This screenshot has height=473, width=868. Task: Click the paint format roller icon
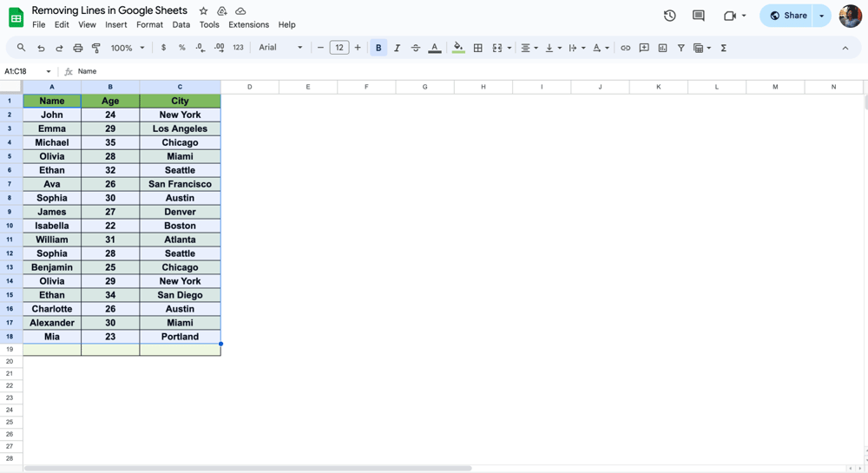coord(96,48)
